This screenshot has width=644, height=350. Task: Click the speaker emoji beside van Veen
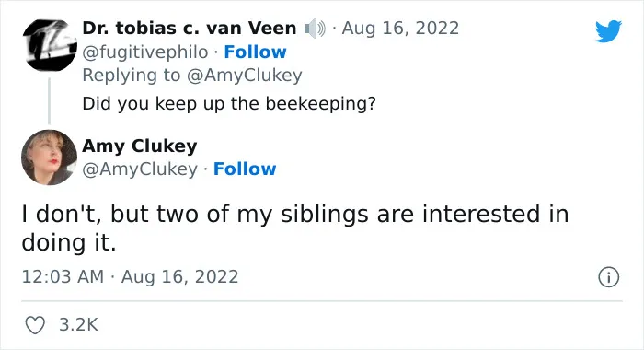pos(315,29)
